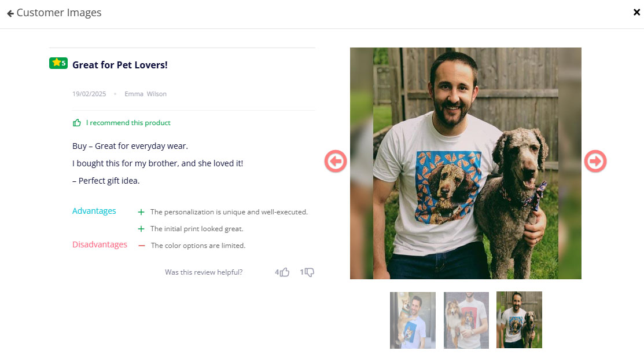Screen dimensions: 644x354
Task: Close the Customer Images overlay
Action: (636, 12)
